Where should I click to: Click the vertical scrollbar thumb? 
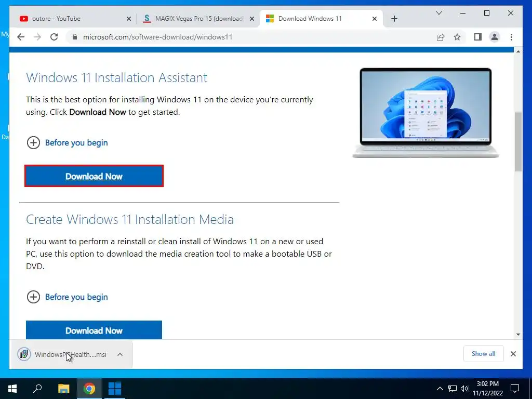click(518, 142)
